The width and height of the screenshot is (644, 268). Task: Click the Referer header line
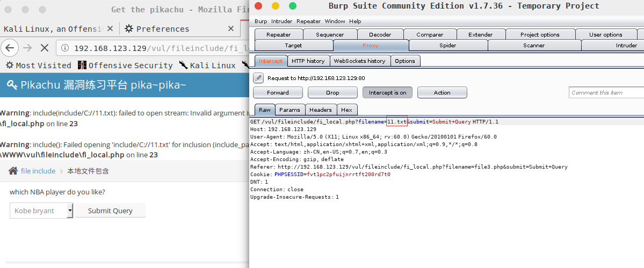[x=409, y=167]
